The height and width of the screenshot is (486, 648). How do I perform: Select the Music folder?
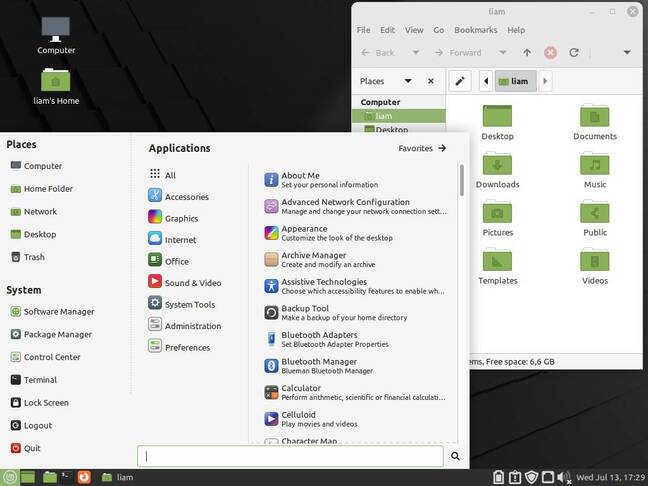click(595, 170)
